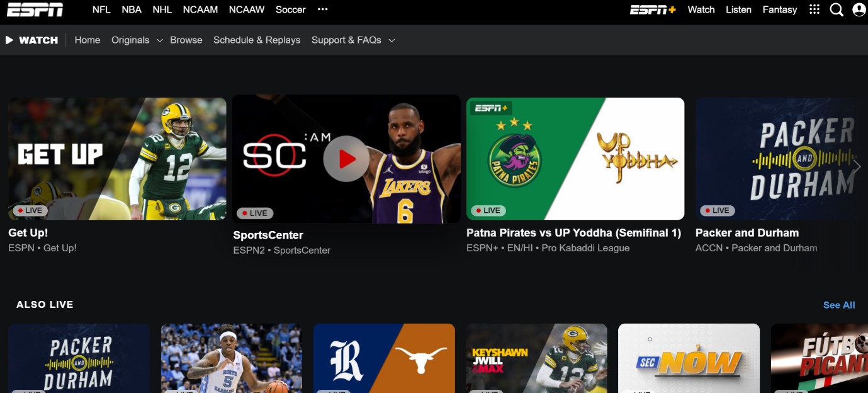Open Schedule & Replays tab
Viewport: 868px width, 393px height.
click(257, 40)
